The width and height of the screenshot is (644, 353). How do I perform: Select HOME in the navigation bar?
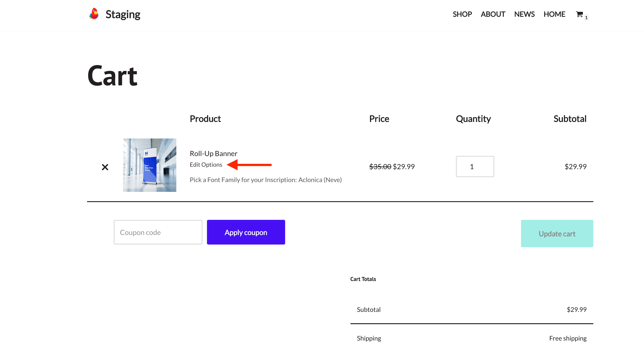coord(554,14)
